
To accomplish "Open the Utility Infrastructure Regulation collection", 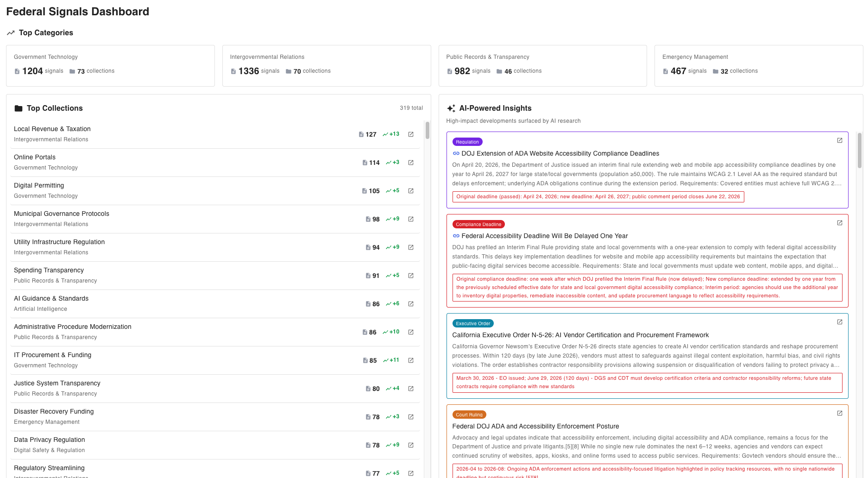I will (x=215, y=247).
